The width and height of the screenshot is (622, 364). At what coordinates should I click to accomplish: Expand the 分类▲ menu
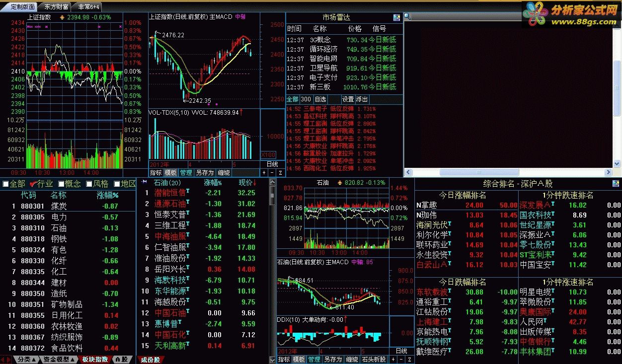click(26, 360)
